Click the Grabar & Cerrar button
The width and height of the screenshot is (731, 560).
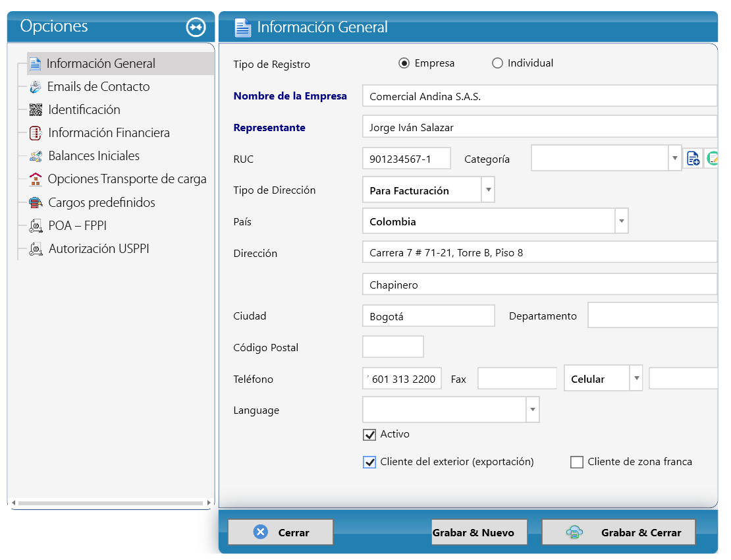[618, 532]
